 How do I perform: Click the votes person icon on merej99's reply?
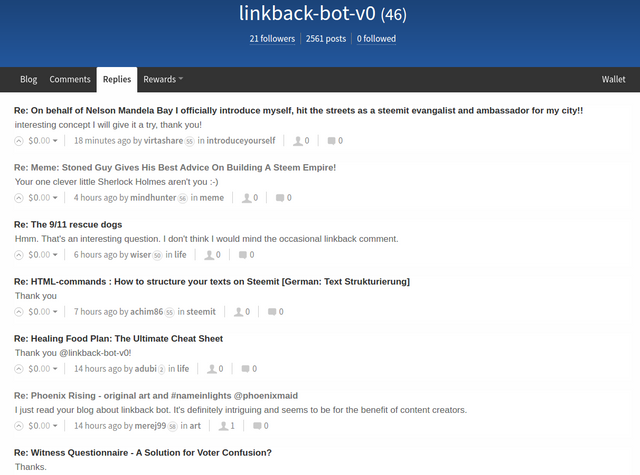coord(223,426)
